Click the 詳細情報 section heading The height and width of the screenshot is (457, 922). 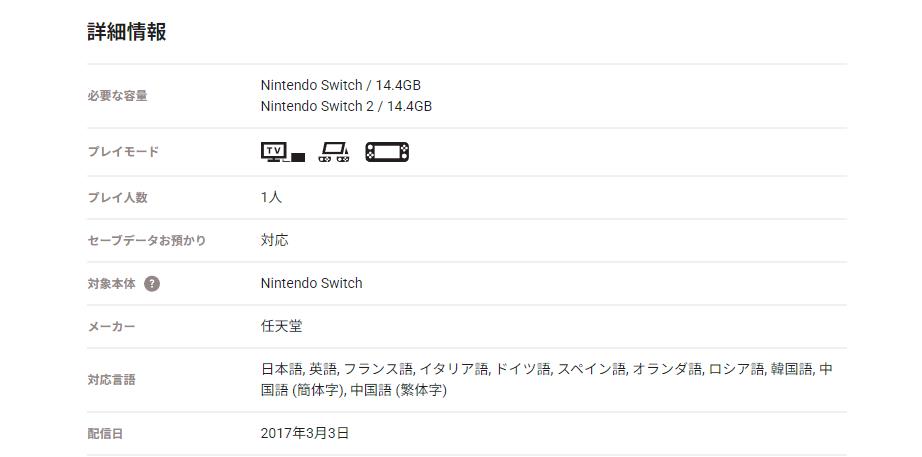[x=127, y=32]
